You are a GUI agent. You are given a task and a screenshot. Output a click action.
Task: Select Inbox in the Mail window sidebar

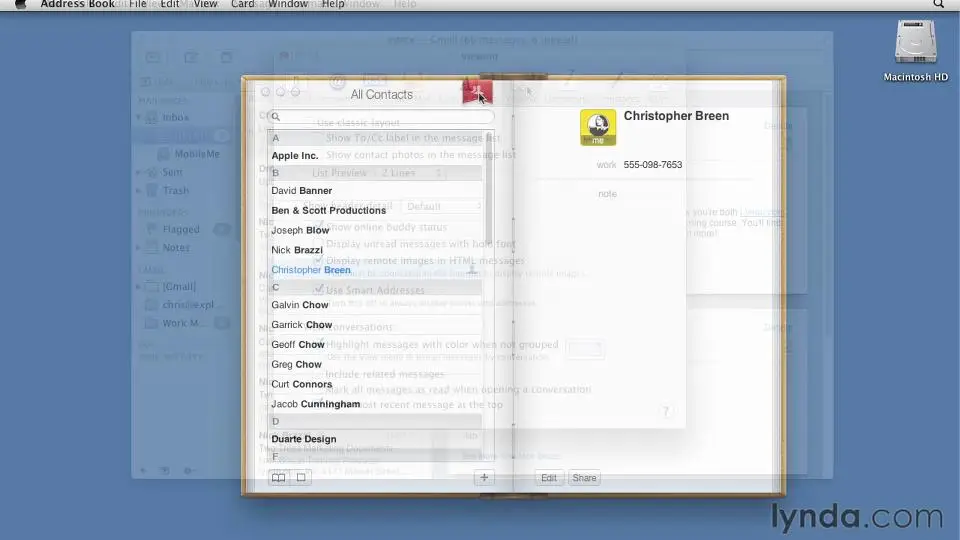click(175, 117)
